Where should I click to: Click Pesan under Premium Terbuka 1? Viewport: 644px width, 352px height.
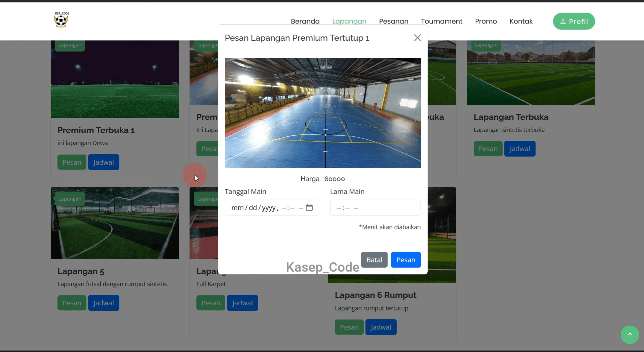point(72,162)
